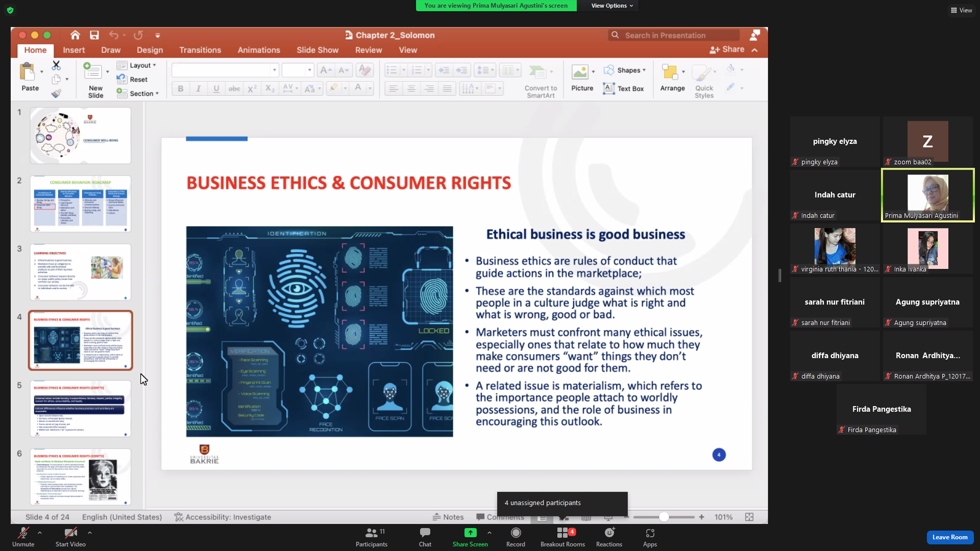Image resolution: width=980 pixels, height=551 pixels.
Task: Click the Search in Presentation field
Action: tap(674, 35)
